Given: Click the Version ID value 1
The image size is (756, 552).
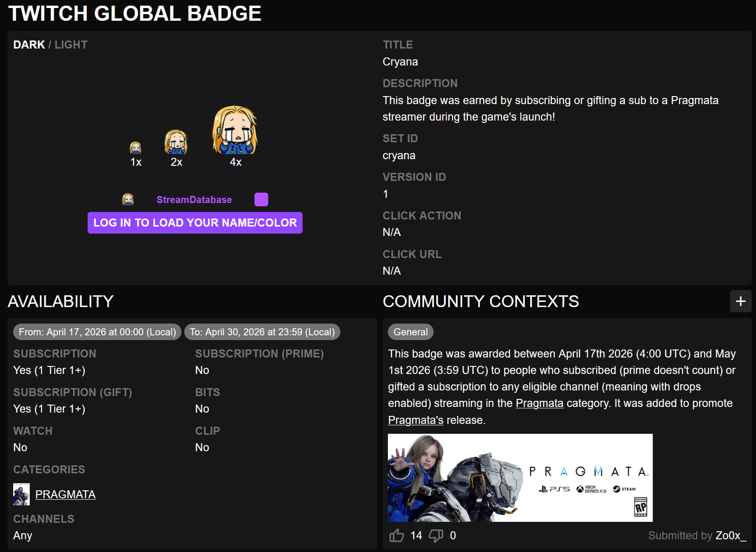Looking at the screenshot, I should click(x=386, y=194).
